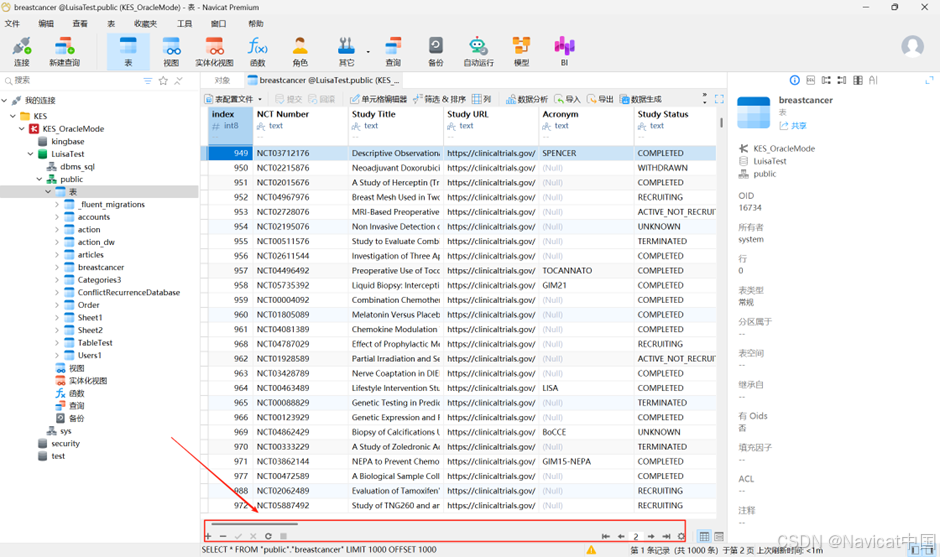Click the Study Status column header
This screenshot has height=557, width=940.
tap(675, 125)
